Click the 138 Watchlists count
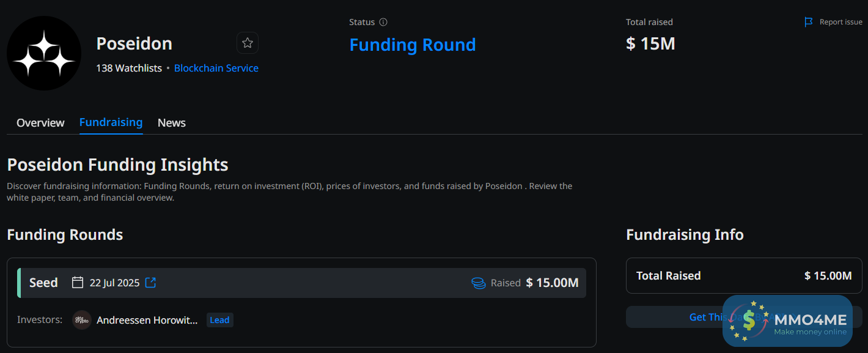The height and width of the screenshot is (353, 868). [x=129, y=69]
